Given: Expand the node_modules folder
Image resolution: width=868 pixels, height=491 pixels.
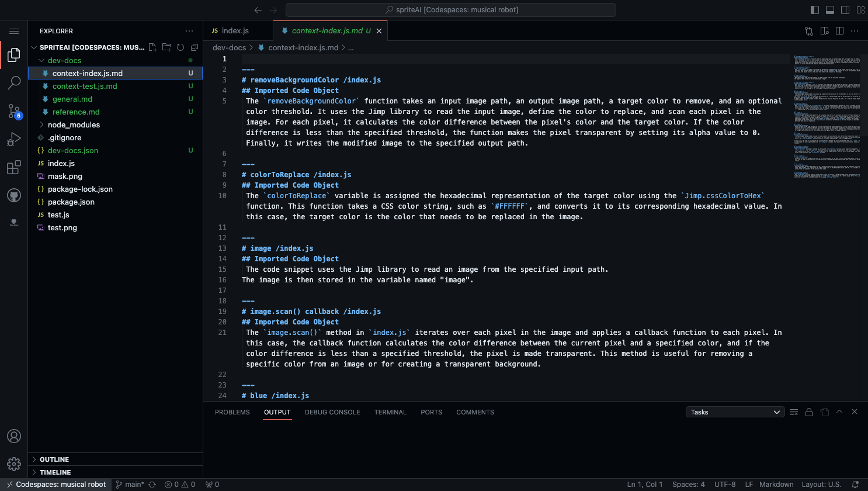Looking at the screenshot, I should point(74,125).
